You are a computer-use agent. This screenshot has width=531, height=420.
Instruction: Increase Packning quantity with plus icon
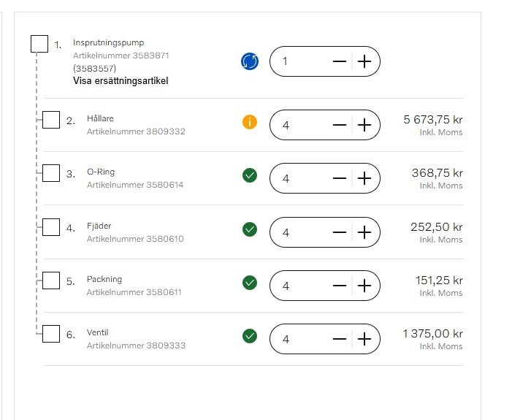364,286
